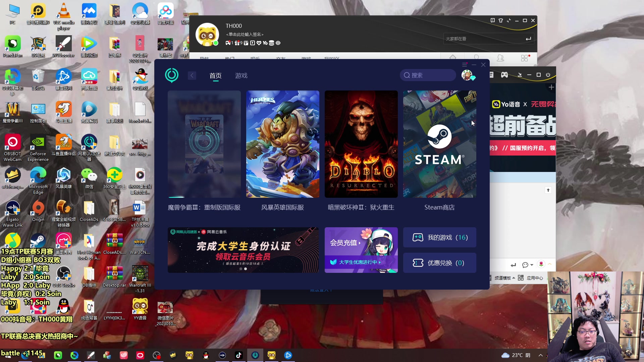Click the signature text 单击此处输入签名
The height and width of the screenshot is (362, 644).
tap(245, 35)
